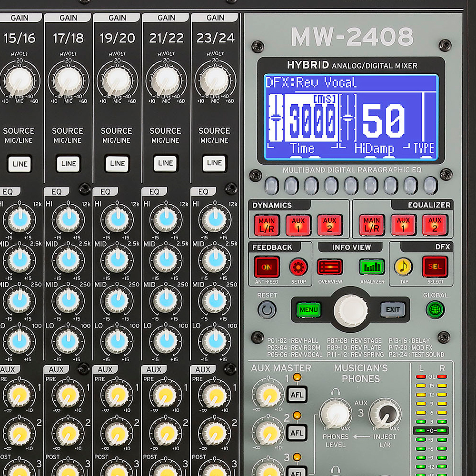This screenshot has width=476, height=476.
Task: Click the DFX SEL select button
Action: click(x=435, y=267)
